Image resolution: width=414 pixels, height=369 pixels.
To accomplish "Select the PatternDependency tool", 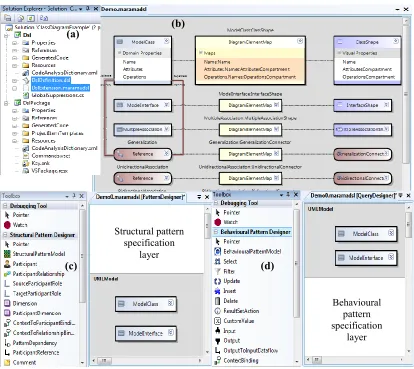I will click(x=31, y=343).
